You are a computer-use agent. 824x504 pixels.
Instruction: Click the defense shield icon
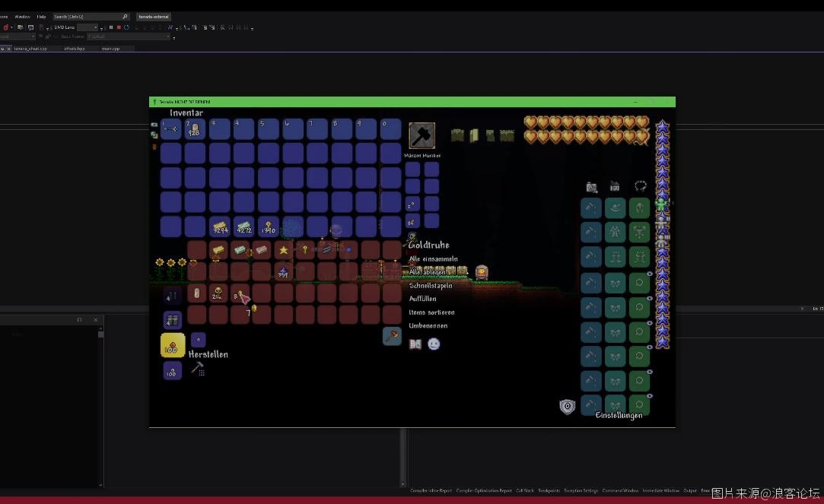567,407
